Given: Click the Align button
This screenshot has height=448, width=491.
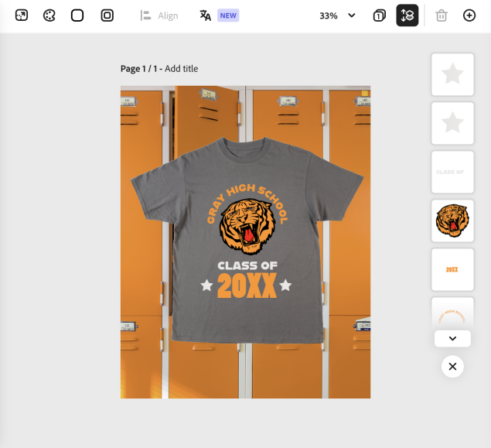Looking at the screenshot, I should tap(159, 15).
